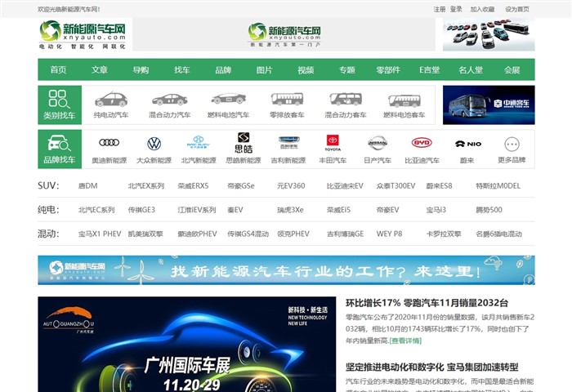The height and width of the screenshot is (392, 572).
Task: Open the 宝马X1 PHEV link
Action: (x=100, y=234)
